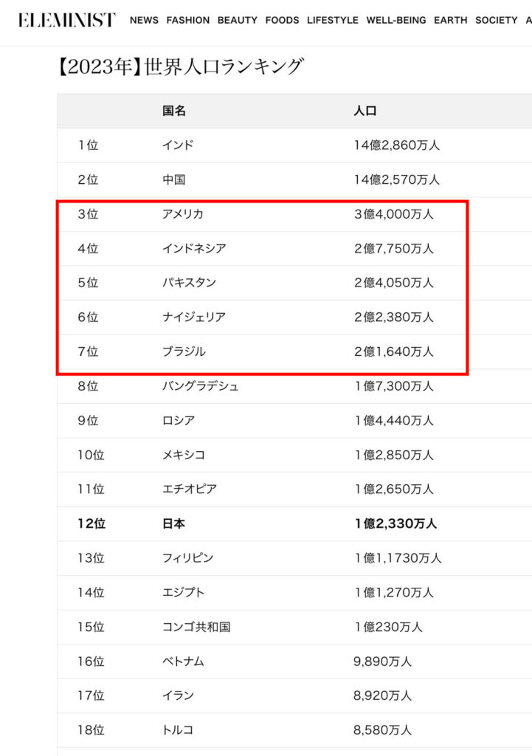Click the ELEMINIST site logo

66,20
